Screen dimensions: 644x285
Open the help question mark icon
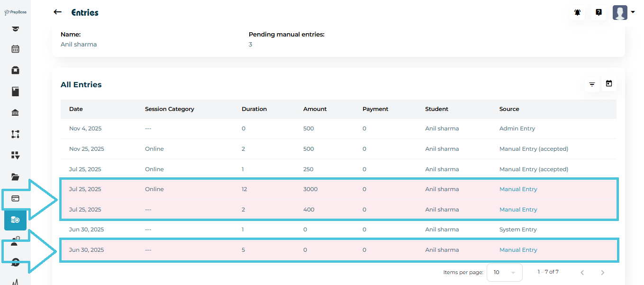pyautogui.click(x=599, y=13)
